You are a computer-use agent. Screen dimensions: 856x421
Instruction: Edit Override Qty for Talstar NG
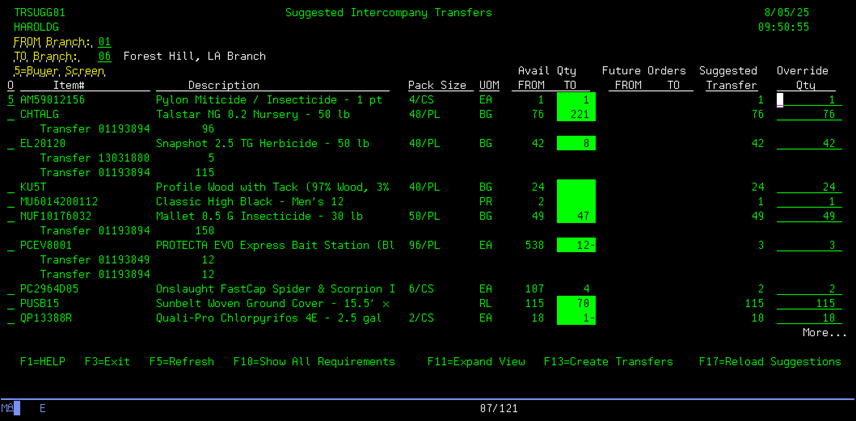pyautogui.click(x=809, y=115)
